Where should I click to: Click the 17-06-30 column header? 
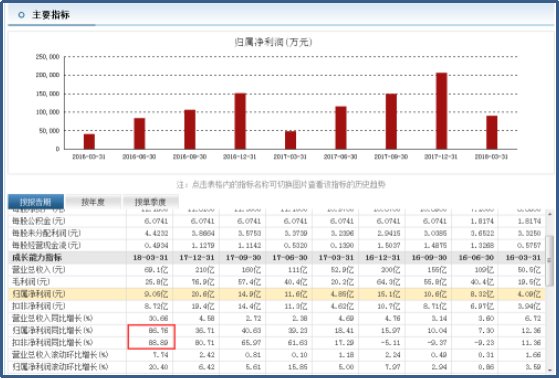pyautogui.click(x=289, y=257)
